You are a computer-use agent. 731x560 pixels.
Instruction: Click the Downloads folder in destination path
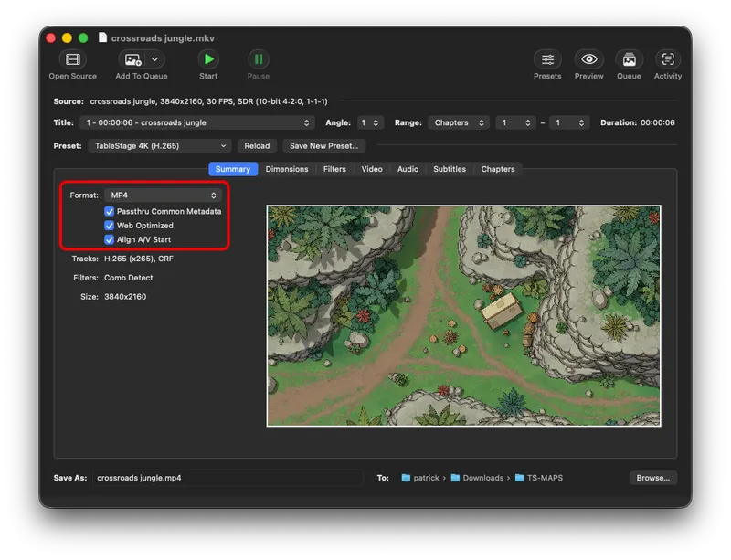click(477, 478)
